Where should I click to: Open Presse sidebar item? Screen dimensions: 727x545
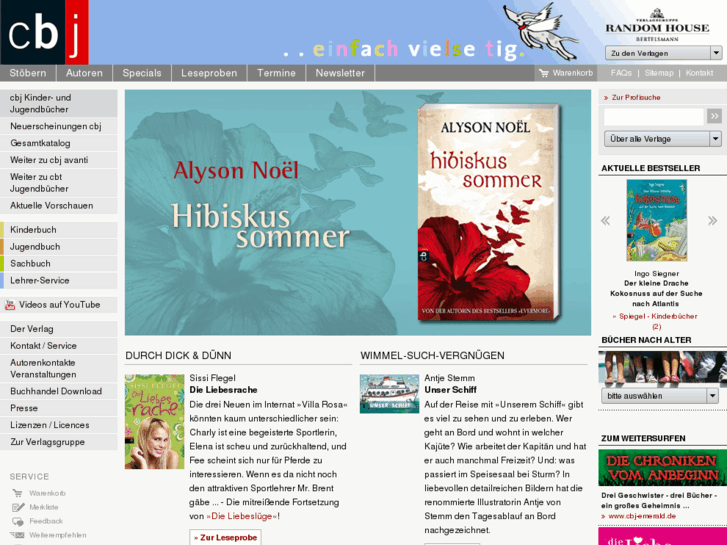(58, 408)
